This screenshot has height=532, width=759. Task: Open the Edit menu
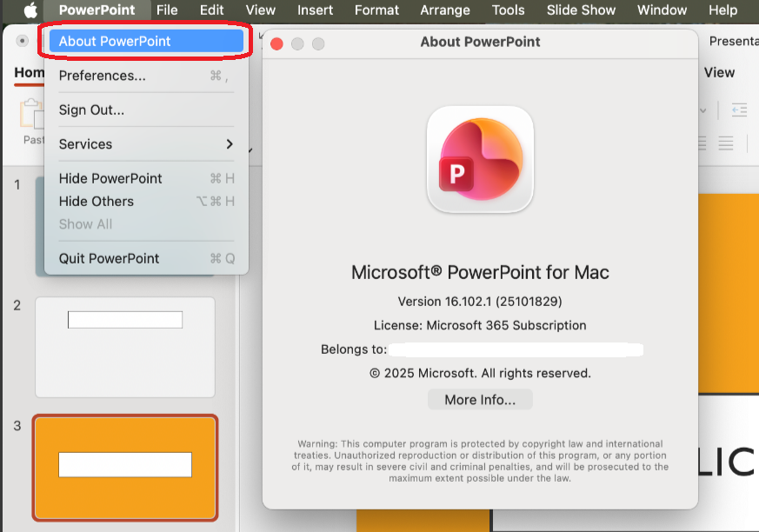click(211, 10)
